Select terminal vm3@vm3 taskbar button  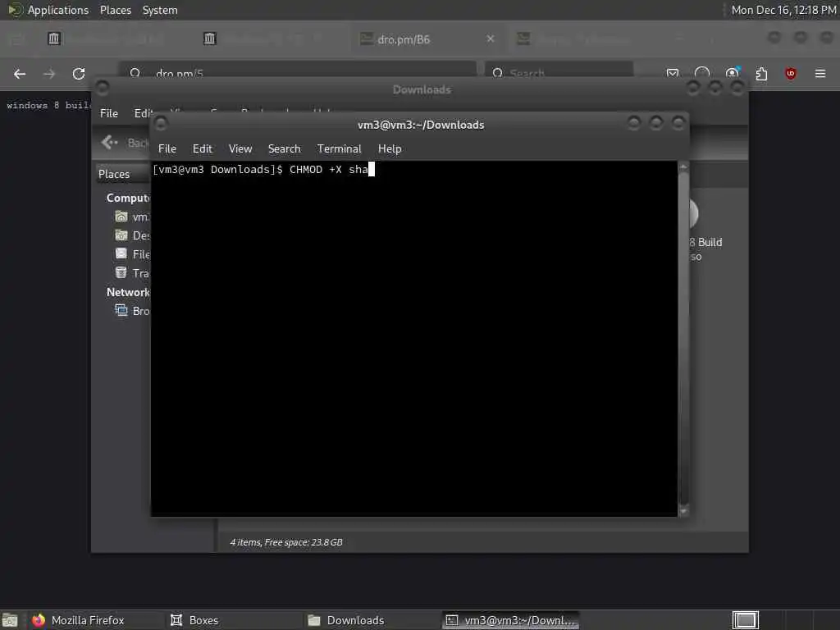[511, 620]
